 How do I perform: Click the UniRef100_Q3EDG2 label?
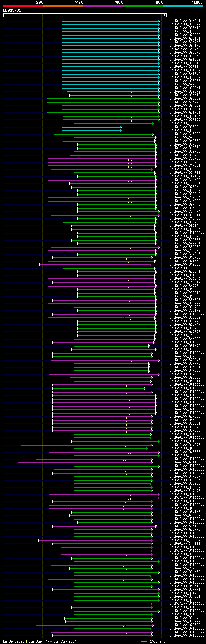click(185, 130)
